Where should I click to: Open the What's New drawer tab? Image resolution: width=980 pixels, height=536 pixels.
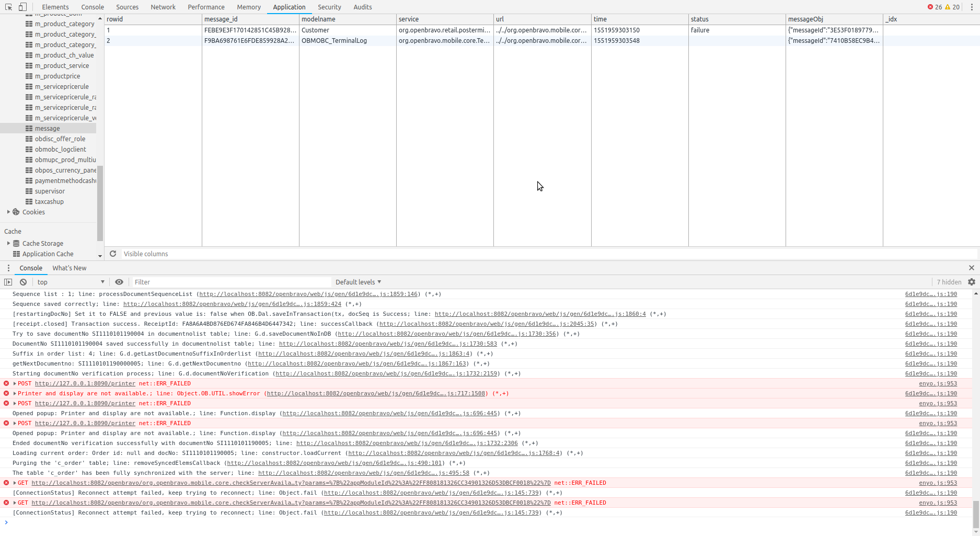[69, 268]
